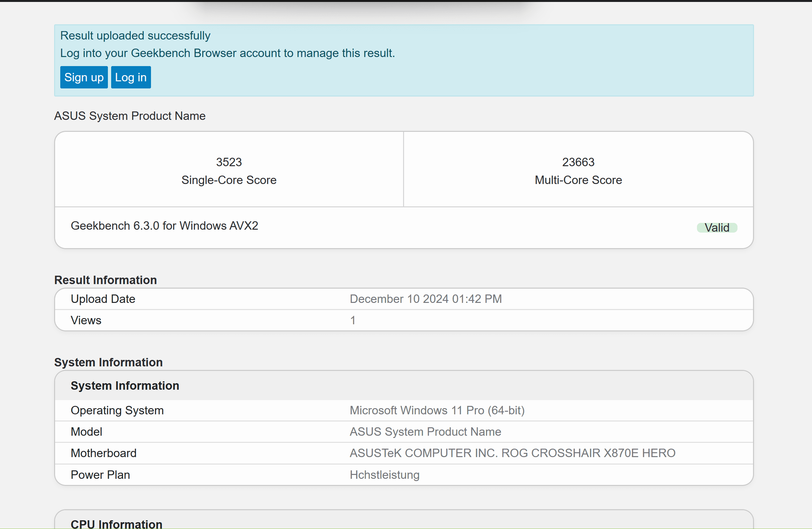Click the Result uploaded successfully message
This screenshot has width=812, height=529.
[135, 35]
